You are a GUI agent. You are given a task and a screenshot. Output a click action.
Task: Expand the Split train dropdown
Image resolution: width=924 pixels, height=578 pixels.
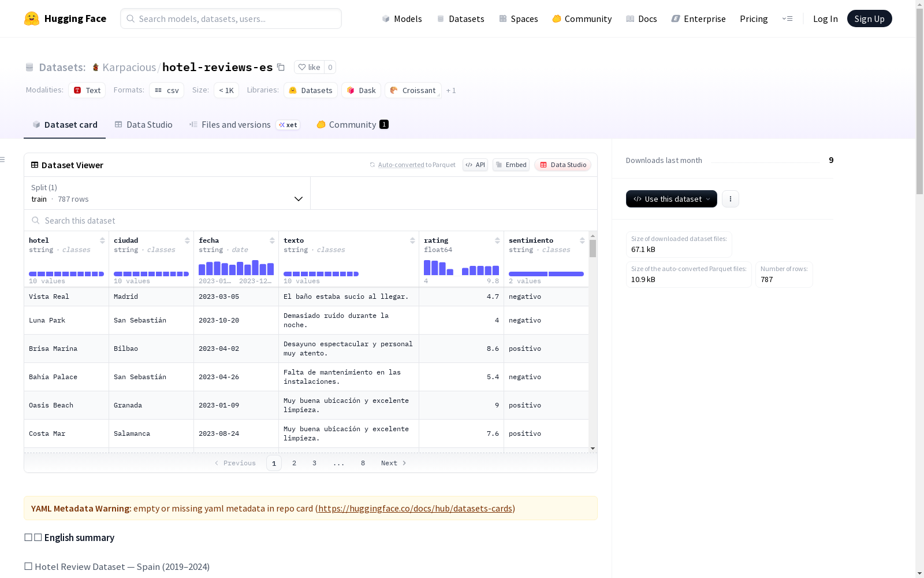[167, 193]
